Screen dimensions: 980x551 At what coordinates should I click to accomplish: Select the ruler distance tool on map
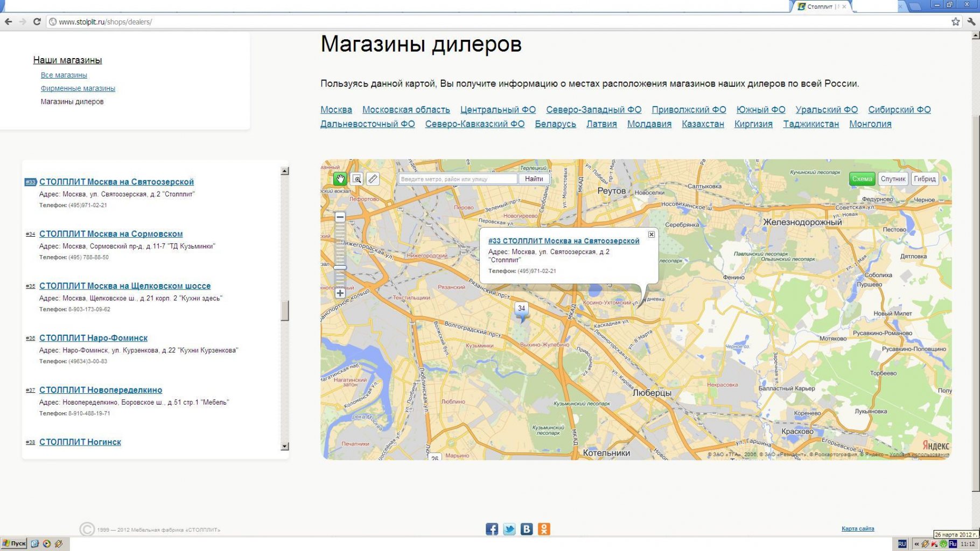373,179
